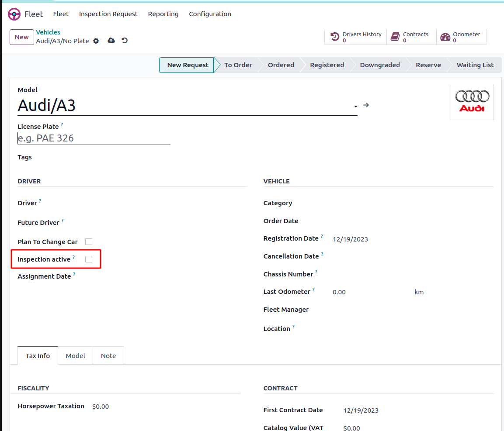Open the model record via the arrow icon
This screenshot has height=431, width=504.
tap(366, 105)
